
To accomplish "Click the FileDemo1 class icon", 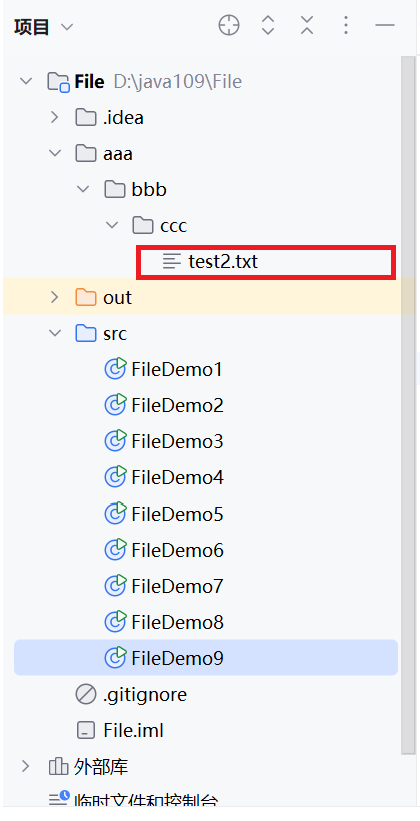I will 115,369.
